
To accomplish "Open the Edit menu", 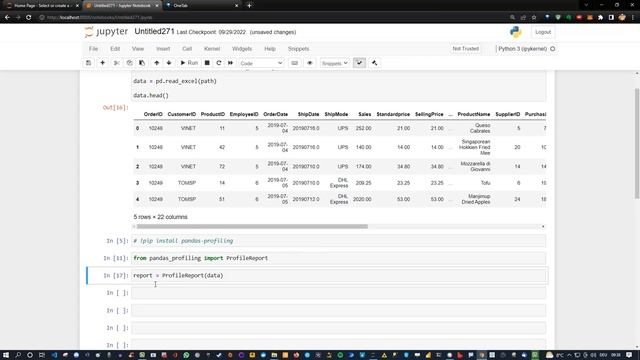I will pos(115,49).
